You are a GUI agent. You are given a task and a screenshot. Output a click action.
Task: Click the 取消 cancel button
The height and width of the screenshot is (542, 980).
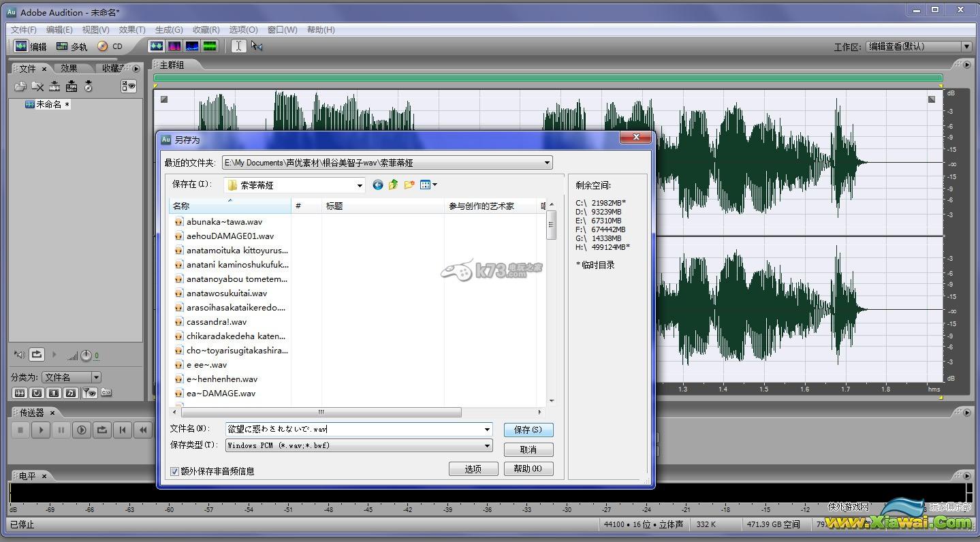click(x=528, y=449)
